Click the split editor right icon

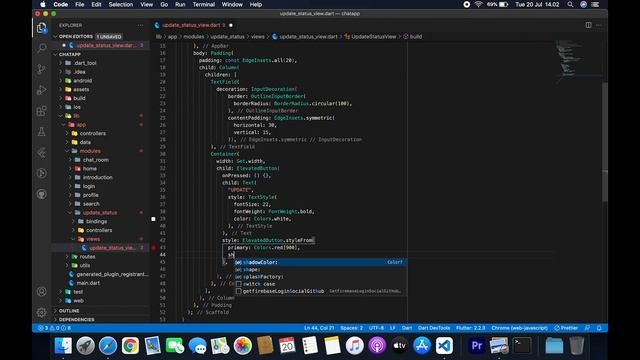pos(588,25)
